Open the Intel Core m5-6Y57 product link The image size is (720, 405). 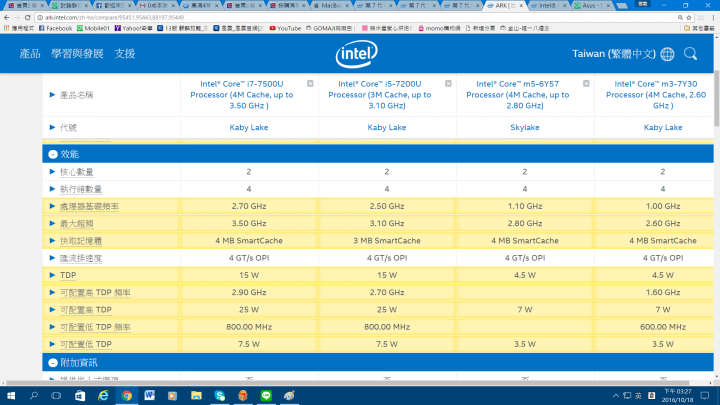point(518,95)
